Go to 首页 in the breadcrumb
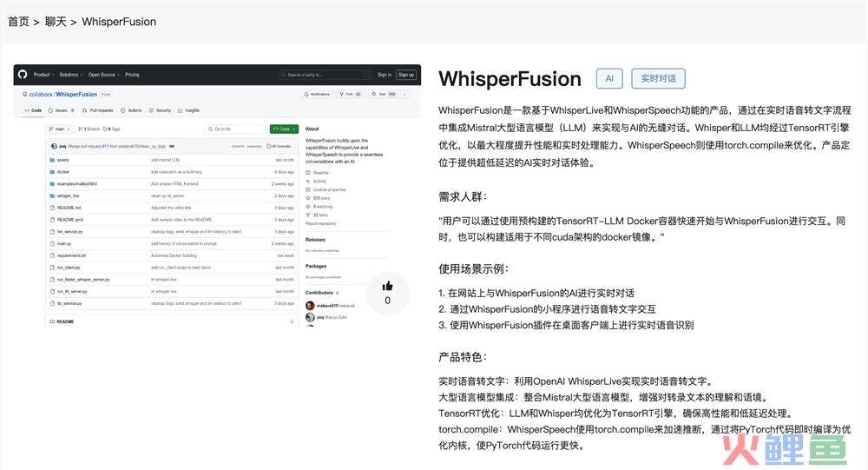Screen dimensions: 868x470 pyautogui.click(x=18, y=22)
